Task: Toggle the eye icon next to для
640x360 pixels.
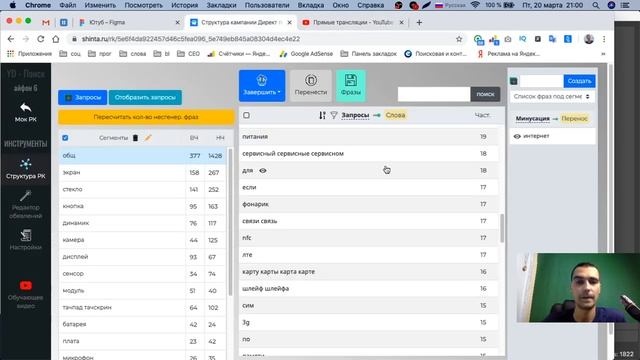Action: pyautogui.click(x=263, y=171)
